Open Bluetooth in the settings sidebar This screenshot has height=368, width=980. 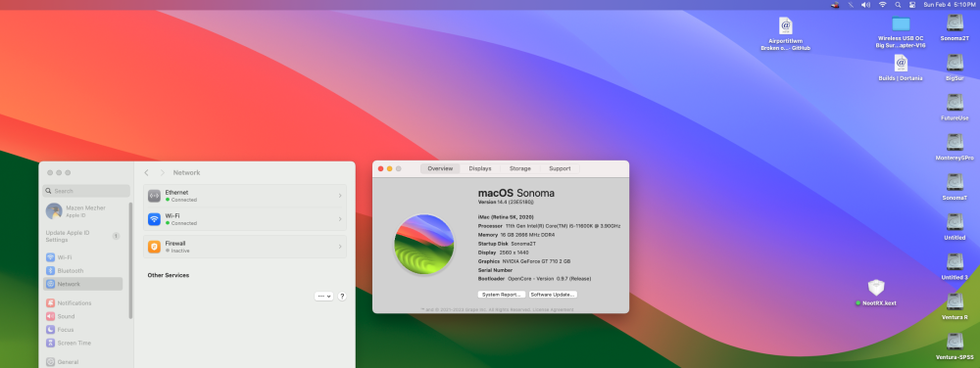tap(83, 271)
